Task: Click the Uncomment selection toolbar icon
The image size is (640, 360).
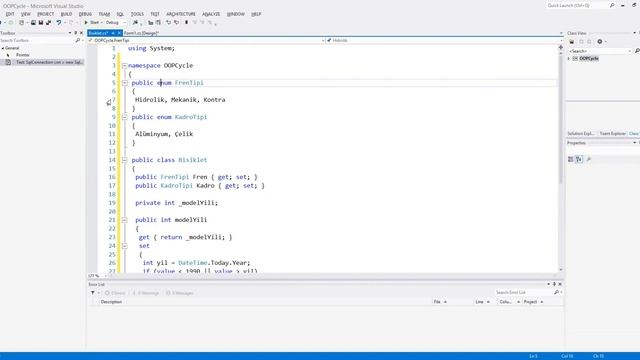Action: click(176, 22)
